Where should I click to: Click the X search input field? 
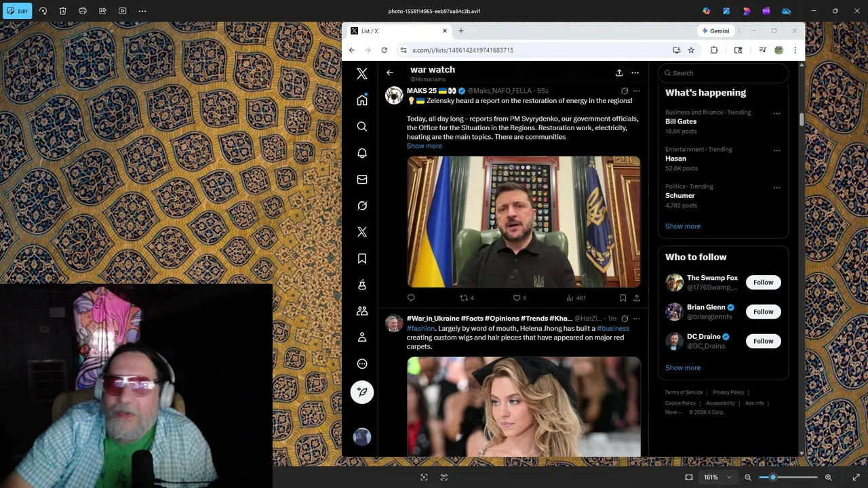tap(723, 73)
